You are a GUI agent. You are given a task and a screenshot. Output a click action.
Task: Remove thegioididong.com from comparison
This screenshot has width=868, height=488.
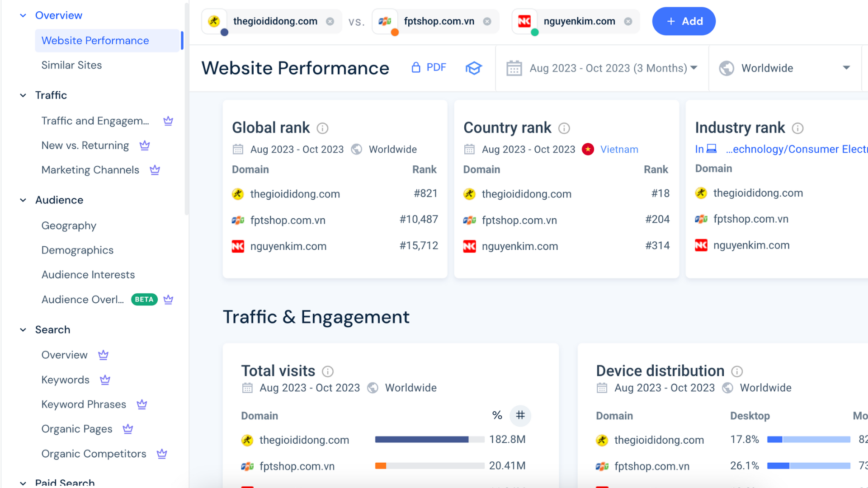(330, 21)
